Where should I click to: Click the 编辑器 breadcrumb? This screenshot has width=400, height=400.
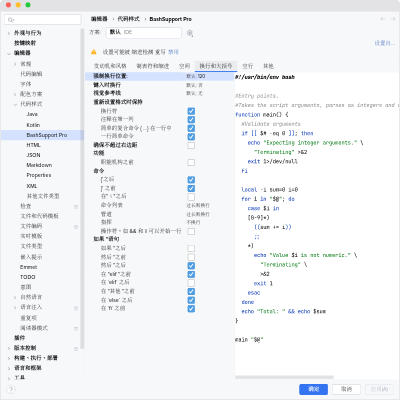(x=99, y=19)
